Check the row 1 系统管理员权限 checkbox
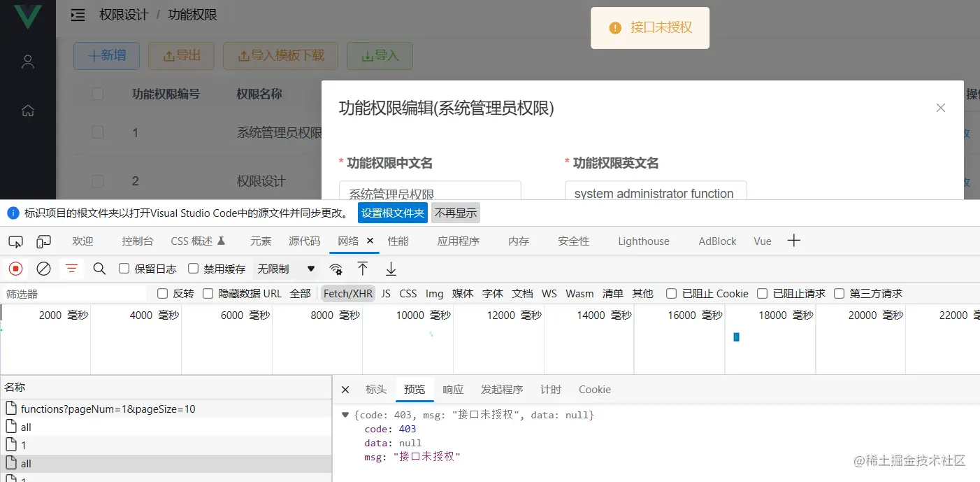Image resolution: width=980 pixels, height=482 pixels. point(98,132)
